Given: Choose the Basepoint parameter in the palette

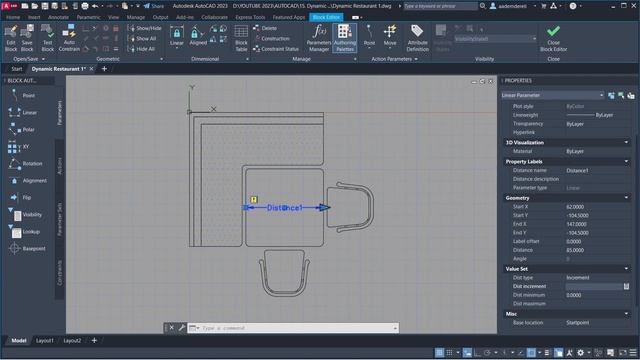Looking at the screenshot, I should [x=27, y=249].
